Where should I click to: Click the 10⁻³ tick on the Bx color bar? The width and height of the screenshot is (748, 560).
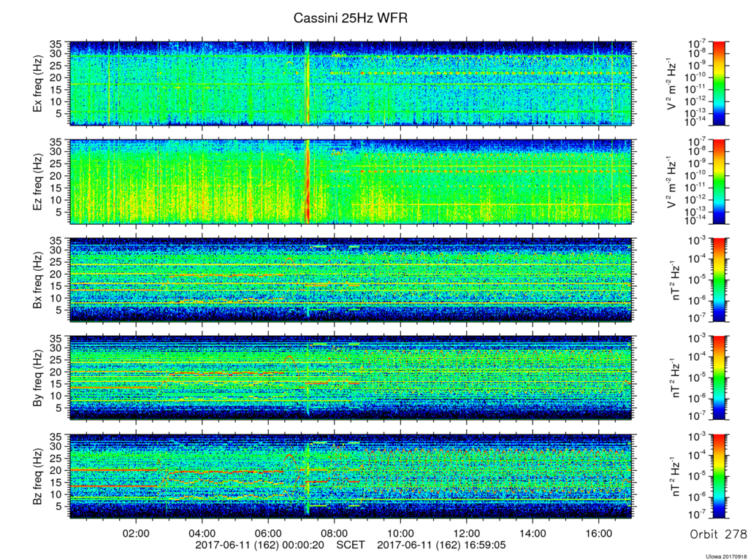coord(698,240)
